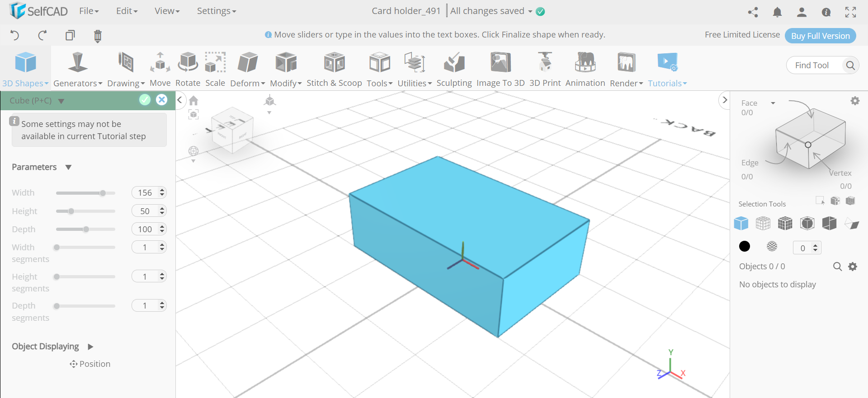Viewport: 868px width, 398px height.
Task: Open the Image To 3D tool
Action: pos(500,70)
